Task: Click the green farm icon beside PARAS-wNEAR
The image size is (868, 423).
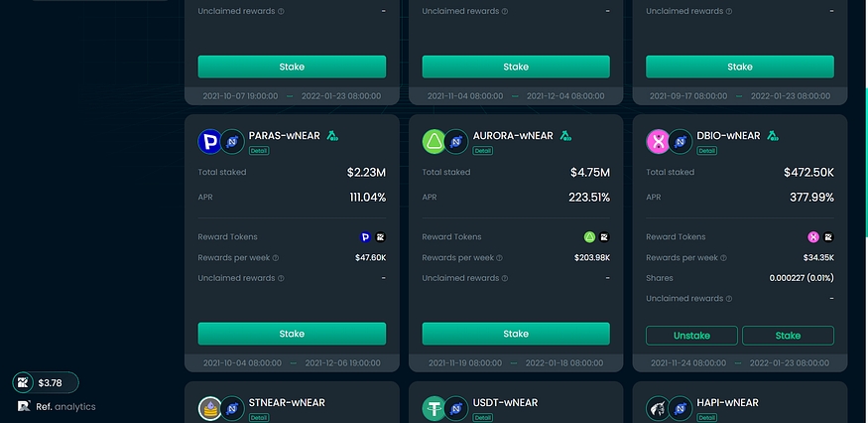Action: point(333,136)
